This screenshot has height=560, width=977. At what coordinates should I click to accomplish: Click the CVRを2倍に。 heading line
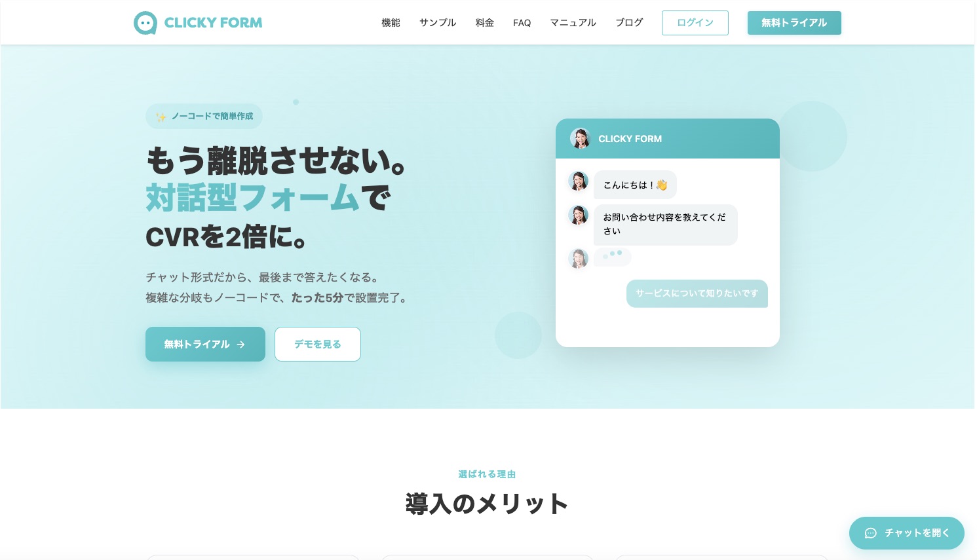[226, 237]
